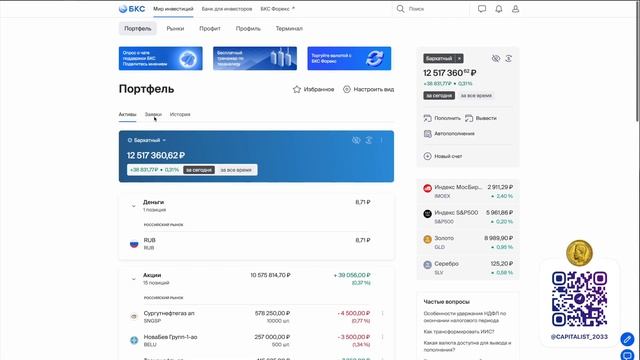Open FAQ about НДФЛ withholding
640x360 pixels.
(x=465, y=317)
